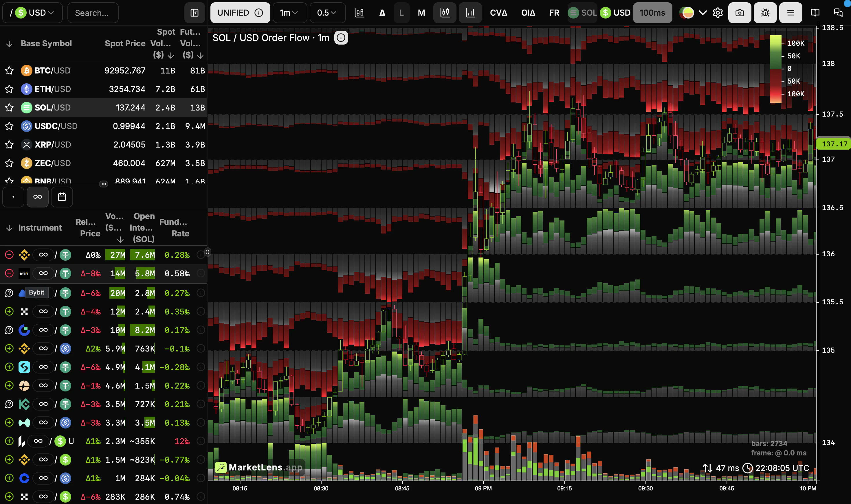Remove Bybit 14M instrument with minus icon
The height and width of the screenshot is (504, 851).
point(9,273)
